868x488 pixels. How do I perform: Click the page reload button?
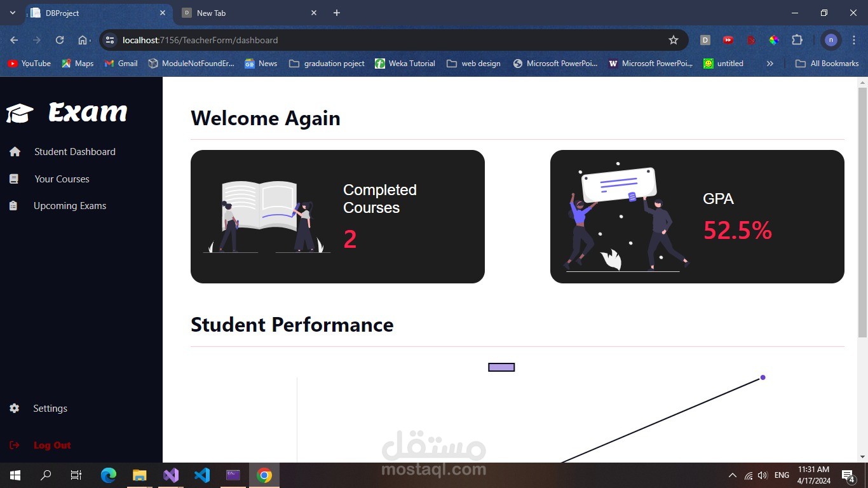(x=59, y=39)
